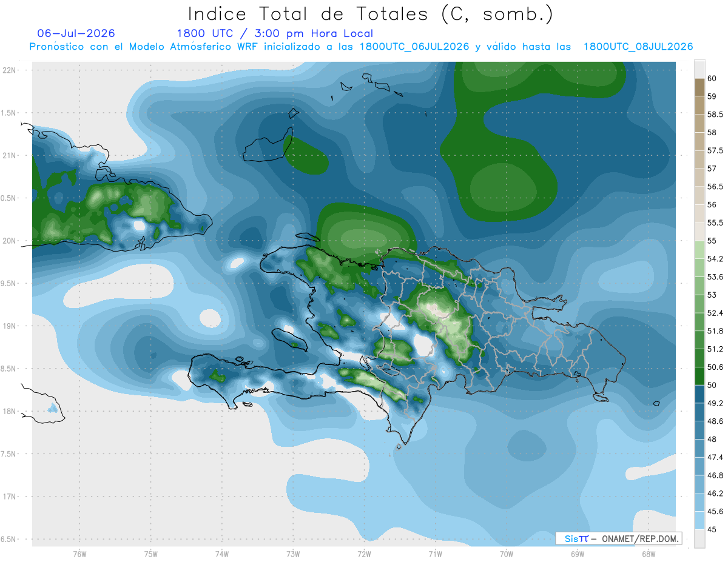Click the "SisTT - ONAMET/REP.DOM." credit box
Screen dimensions: 728x562
point(619,538)
